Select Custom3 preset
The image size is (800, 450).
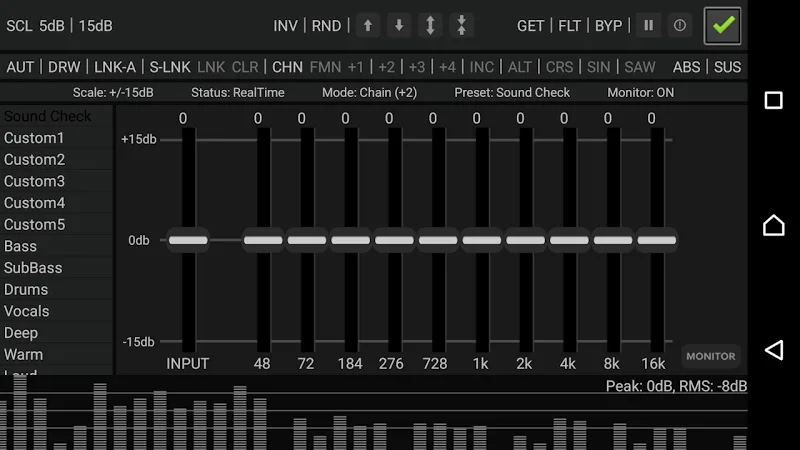pos(34,181)
